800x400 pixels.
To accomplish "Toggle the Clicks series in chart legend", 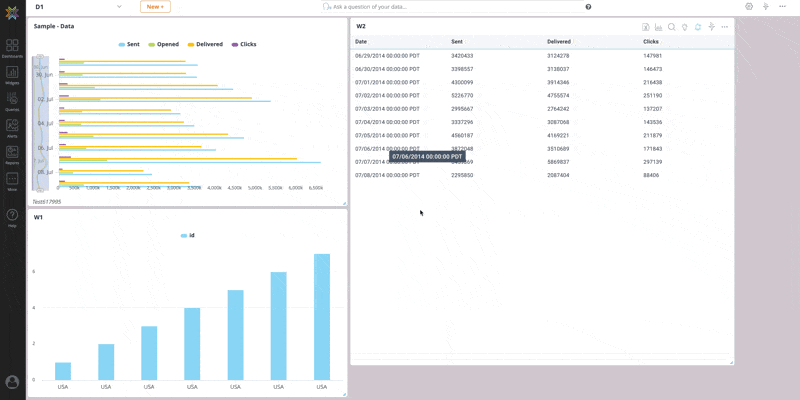I will coord(244,44).
